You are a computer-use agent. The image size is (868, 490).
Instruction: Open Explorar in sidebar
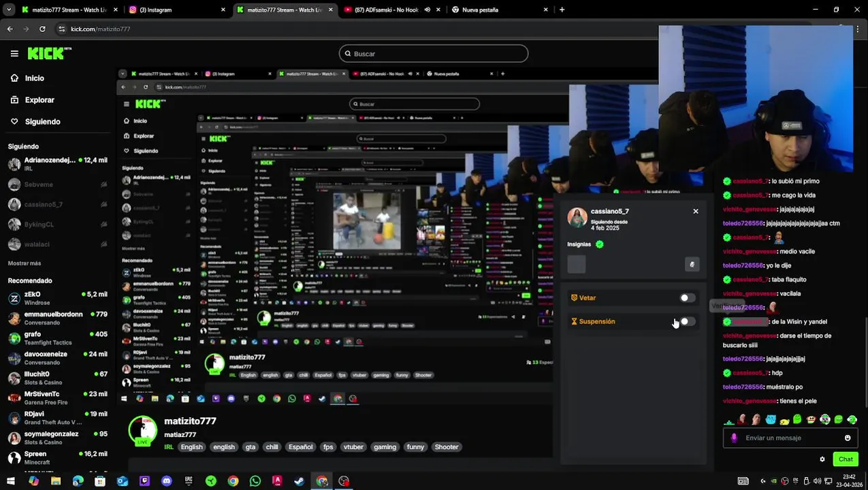pos(39,100)
